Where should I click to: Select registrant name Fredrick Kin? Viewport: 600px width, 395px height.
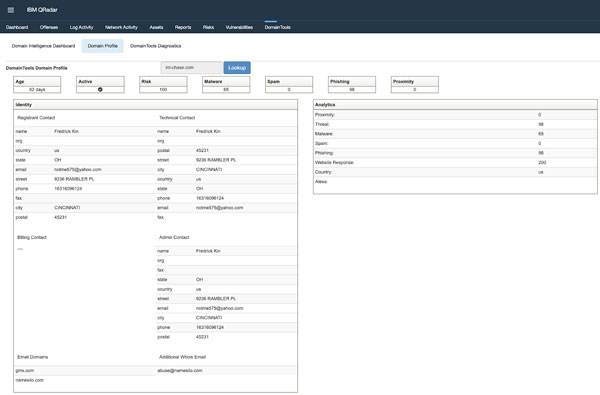coord(66,131)
